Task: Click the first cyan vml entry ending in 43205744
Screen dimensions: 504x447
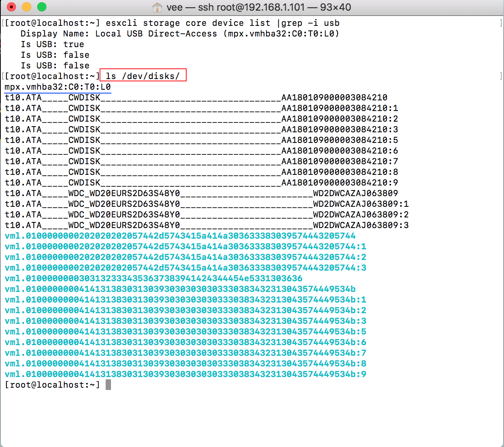Action: coord(180,236)
